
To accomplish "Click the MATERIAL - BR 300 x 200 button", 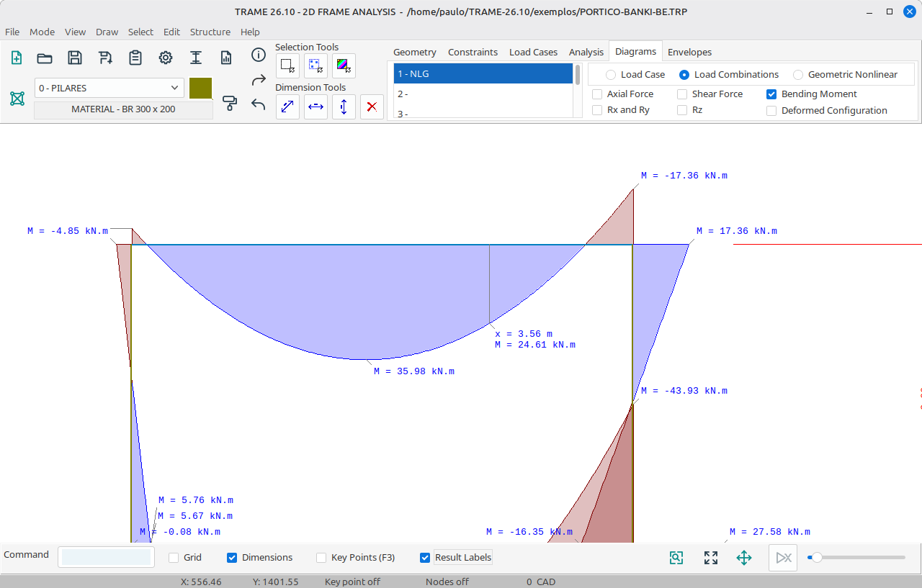I will 123,109.
